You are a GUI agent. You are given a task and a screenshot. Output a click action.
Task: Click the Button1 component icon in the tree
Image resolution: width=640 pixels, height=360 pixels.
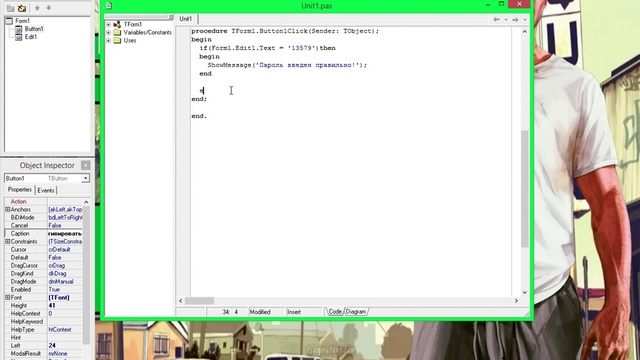pos(19,29)
